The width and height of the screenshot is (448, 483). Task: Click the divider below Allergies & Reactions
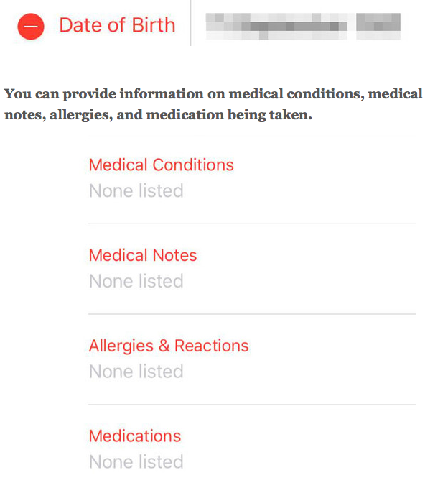click(252, 405)
